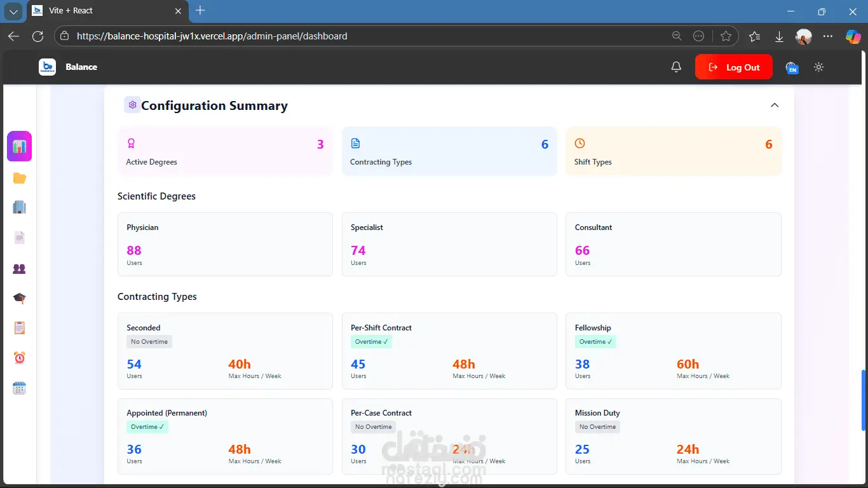The height and width of the screenshot is (488, 868).
Task: Click the Per-Case Contract title
Action: [x=381, y=413]
